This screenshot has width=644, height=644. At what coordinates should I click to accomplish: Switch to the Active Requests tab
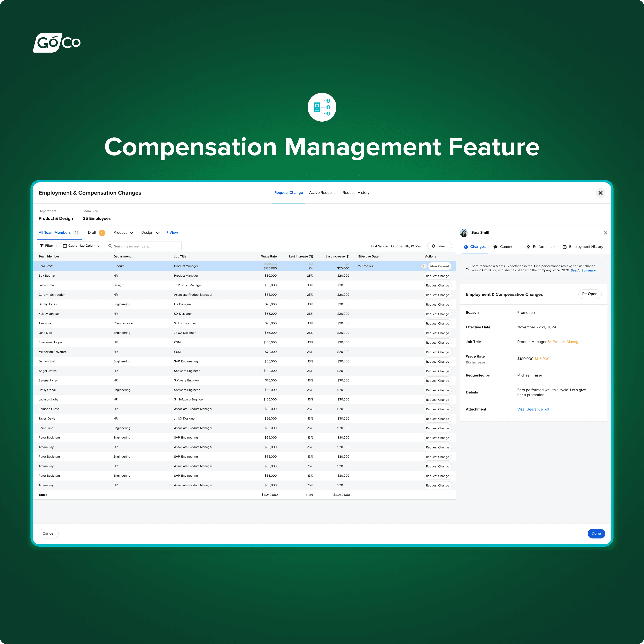coord(322,193)
